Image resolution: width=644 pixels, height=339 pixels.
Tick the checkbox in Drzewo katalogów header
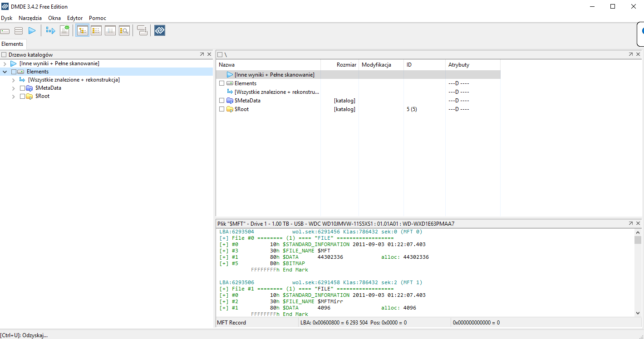coord(4,55)
